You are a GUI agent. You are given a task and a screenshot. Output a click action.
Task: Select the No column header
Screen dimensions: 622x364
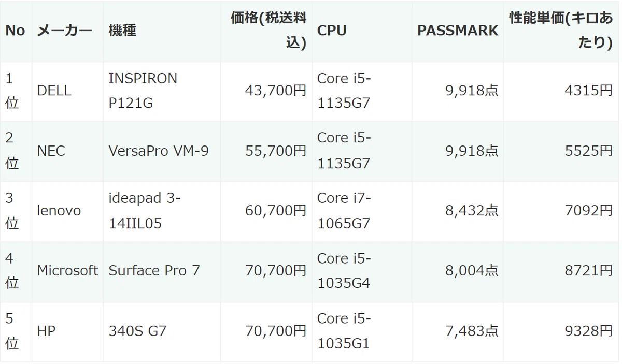coord(16,31)
